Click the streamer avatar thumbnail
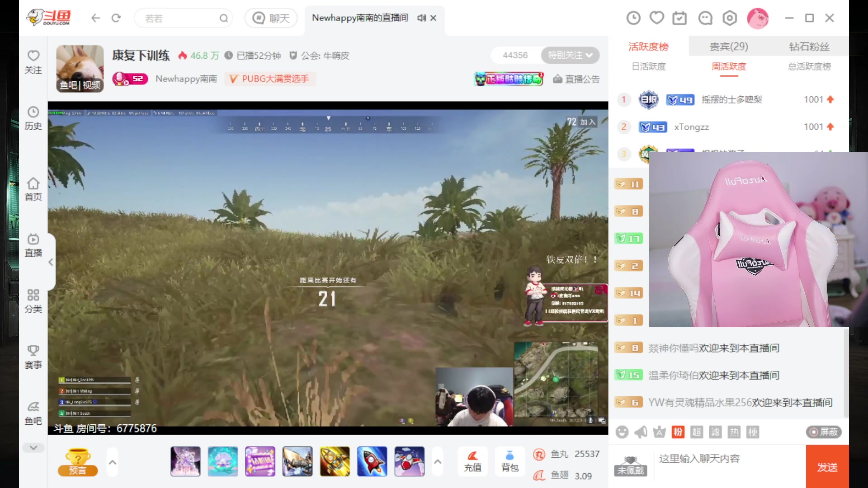Image resolution: width=868 pixels, height=488 pixels. tap(80, 68)
